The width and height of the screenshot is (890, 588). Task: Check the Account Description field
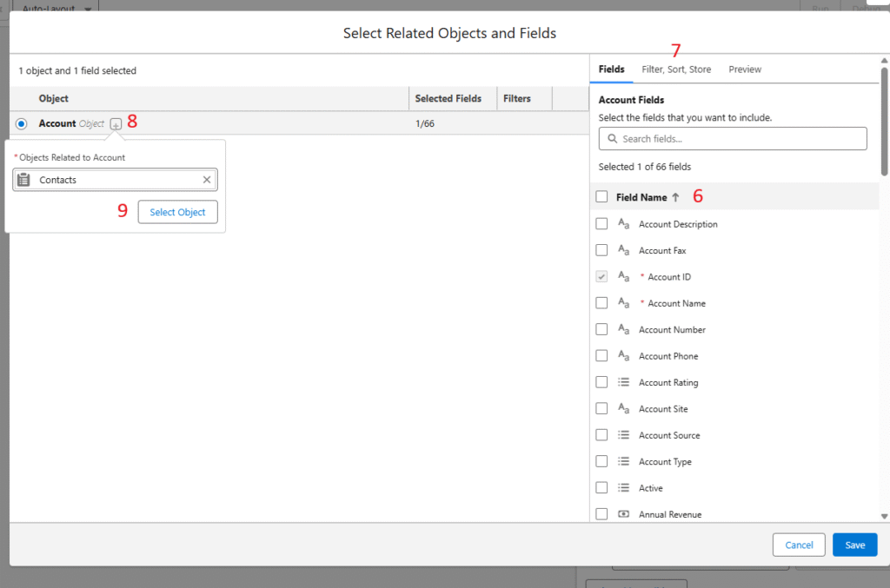tap(601, 224)
